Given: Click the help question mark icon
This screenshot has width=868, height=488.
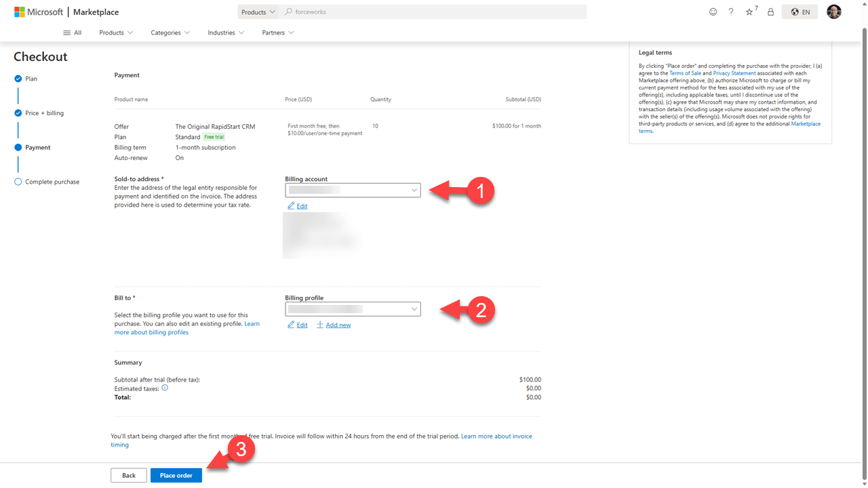Looking at the screenshot, I should pos(731,12).
